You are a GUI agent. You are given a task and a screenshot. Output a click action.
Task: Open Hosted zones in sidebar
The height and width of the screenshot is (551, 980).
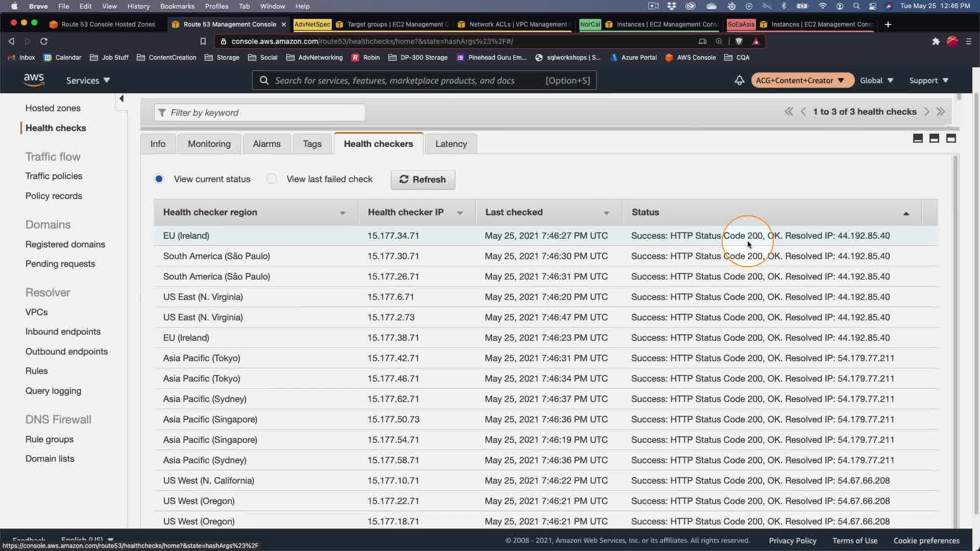click(53, 108)
